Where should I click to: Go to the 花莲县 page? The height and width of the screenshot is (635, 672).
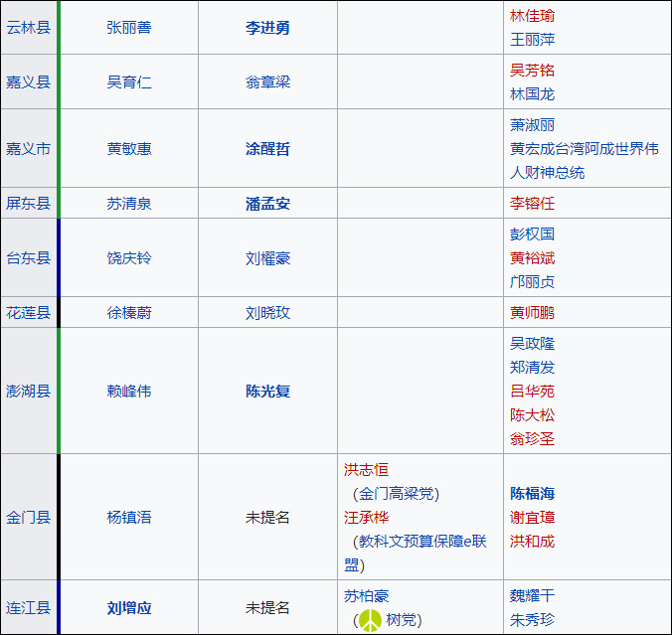(28, 312)
